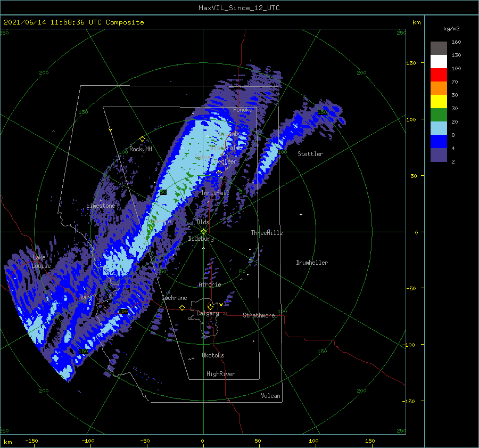The image size is (479, 448).
Task: Click the Strathmore label
Action: [x=259, y=315]
